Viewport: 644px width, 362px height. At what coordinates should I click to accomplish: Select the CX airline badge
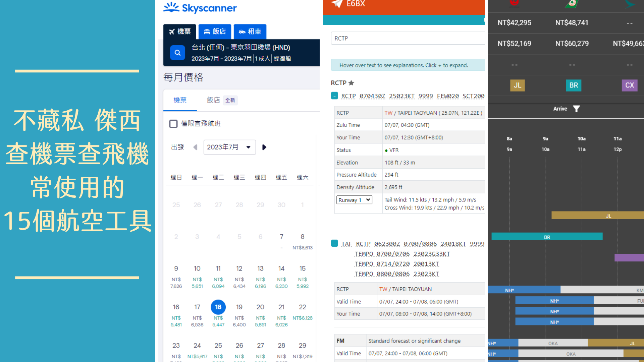[x=630, y=85]
